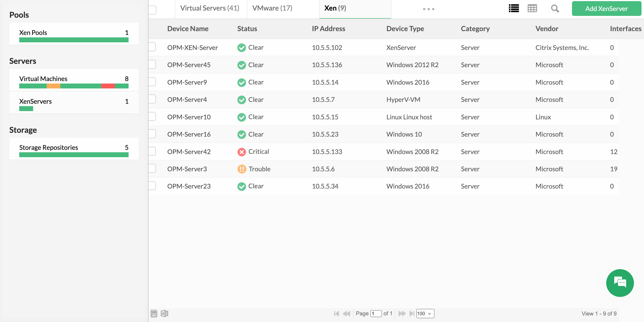Click green XenServers status bar
The height and width of the screenshot is (322, 644).
[x=26, y=109]
